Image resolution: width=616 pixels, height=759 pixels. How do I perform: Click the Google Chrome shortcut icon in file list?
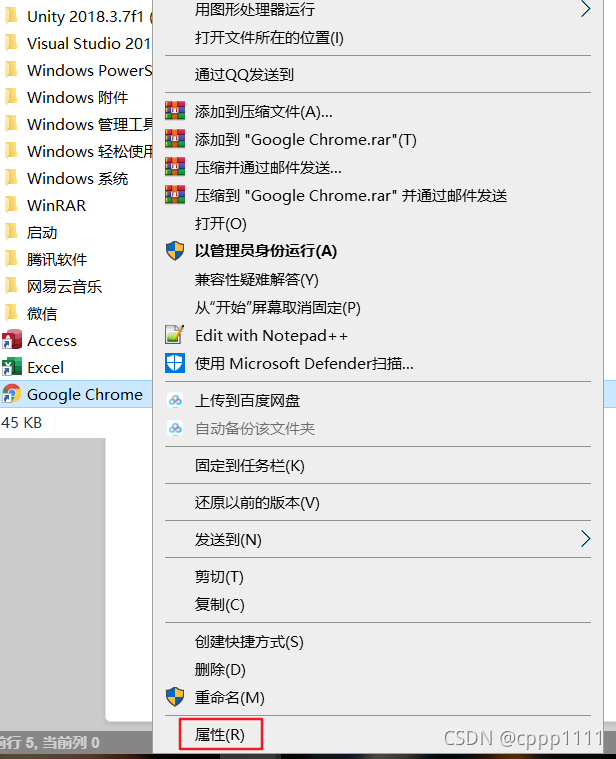click(x=11, y=394)
